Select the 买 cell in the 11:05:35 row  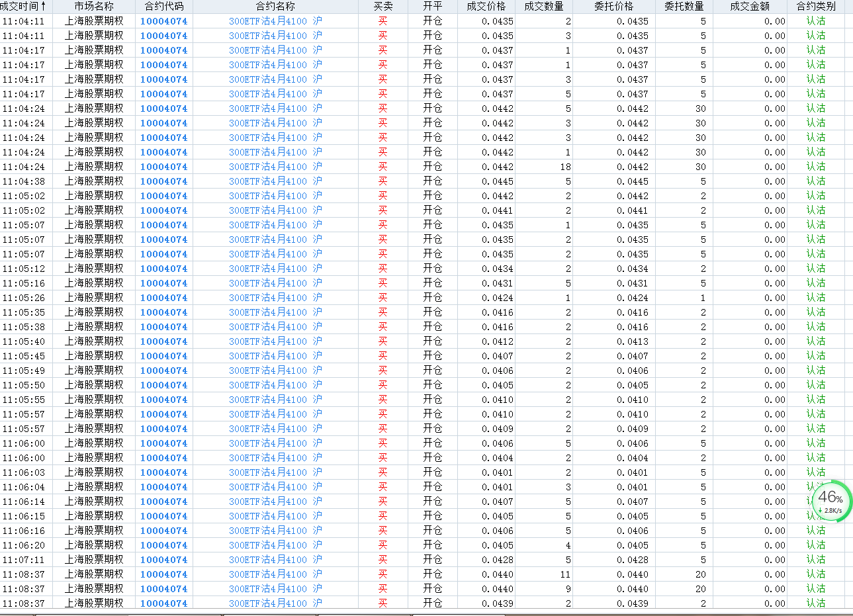(x=383, y=312)
